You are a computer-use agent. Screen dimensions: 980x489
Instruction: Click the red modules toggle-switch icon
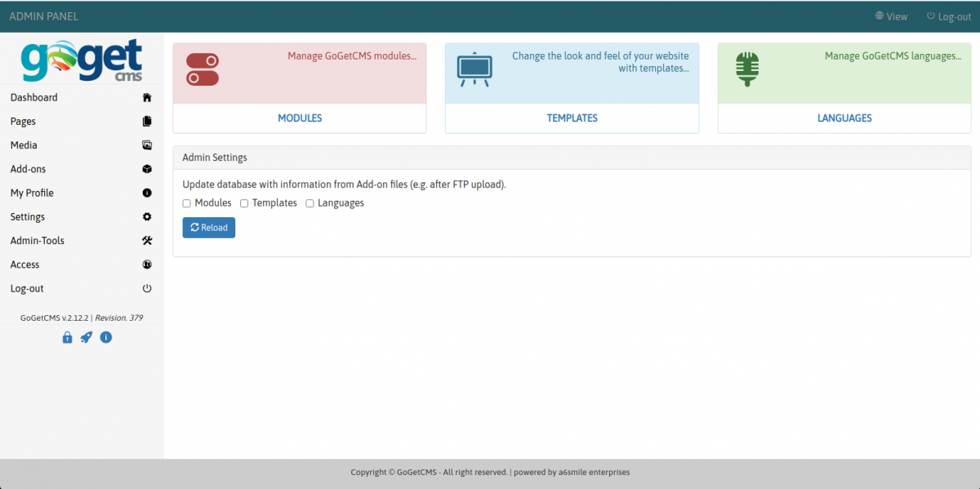[203, 69]
